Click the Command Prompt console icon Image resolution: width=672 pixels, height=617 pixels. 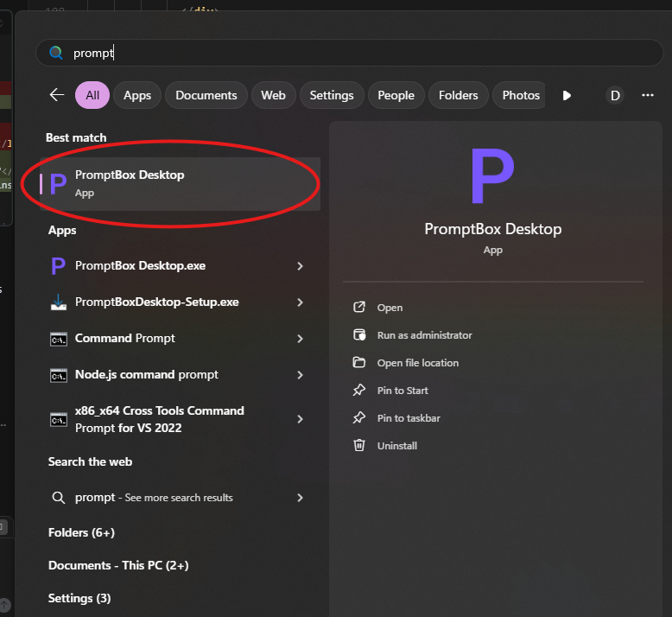(x=58, y=339)
